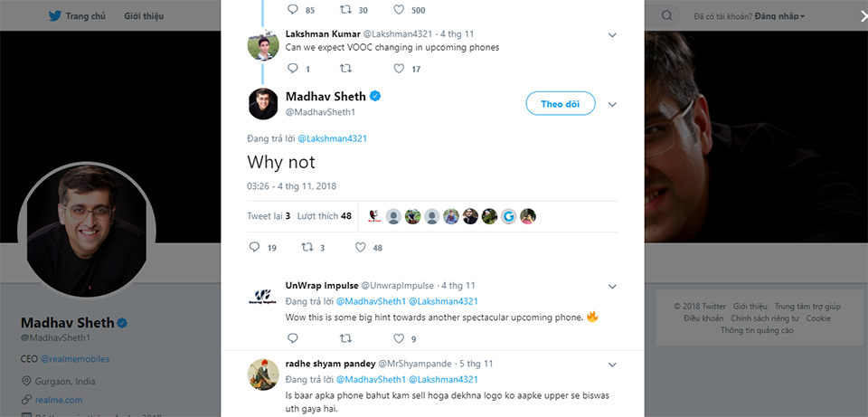Open options chevron on Lakshman Kumar's tweet
868x417 pixels.
[x=612, y=35]
